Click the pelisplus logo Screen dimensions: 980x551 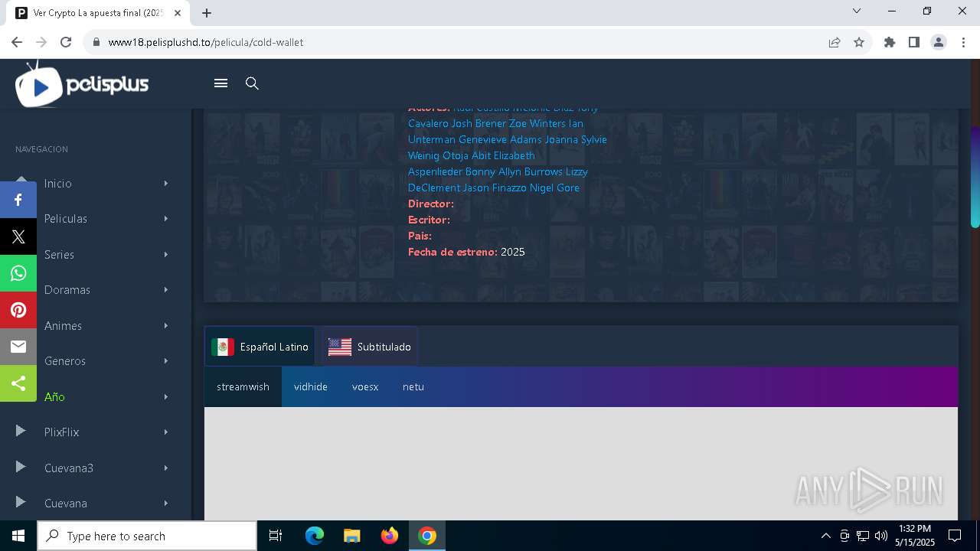82,84
